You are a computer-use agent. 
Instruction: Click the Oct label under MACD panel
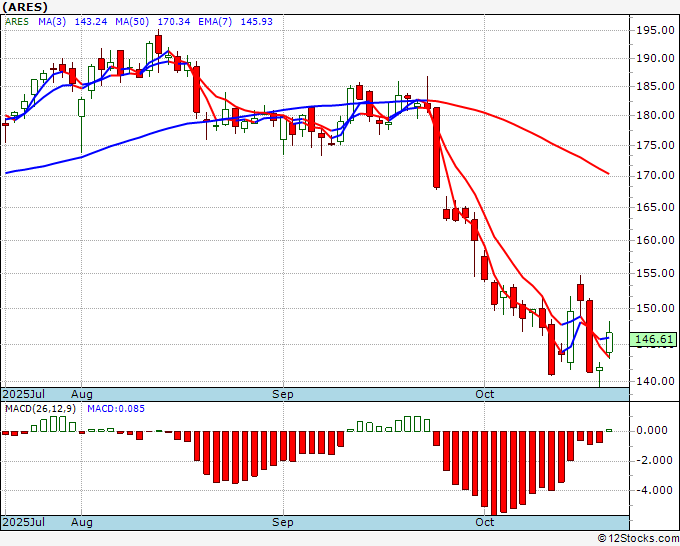pos(484,522)
